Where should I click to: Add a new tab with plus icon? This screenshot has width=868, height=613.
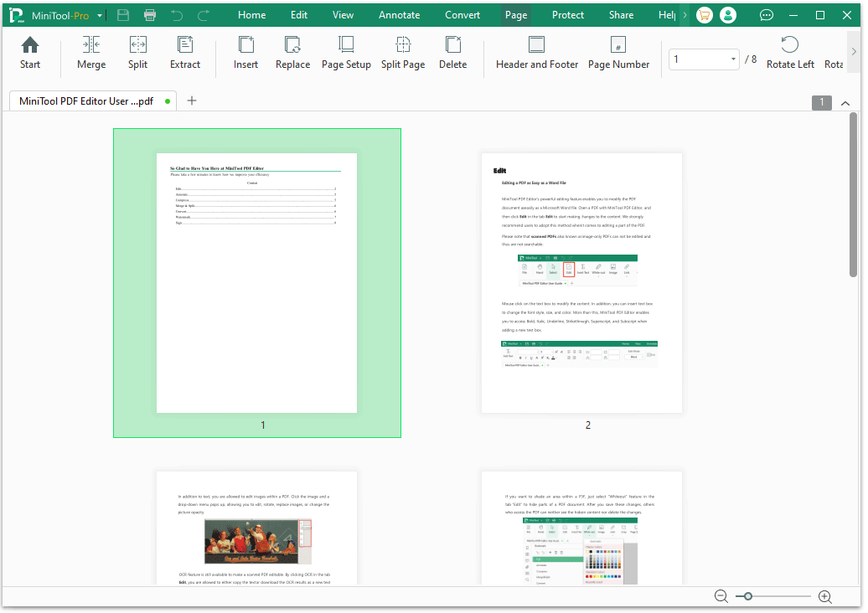[192, 100]
